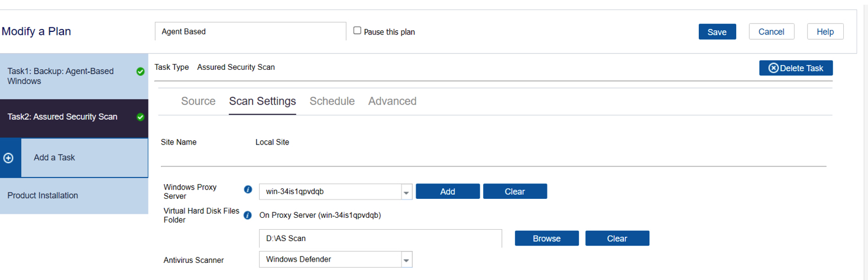Switch to the Source tab
This screenshot has width=868, height=280.
(x=198, y=101)
